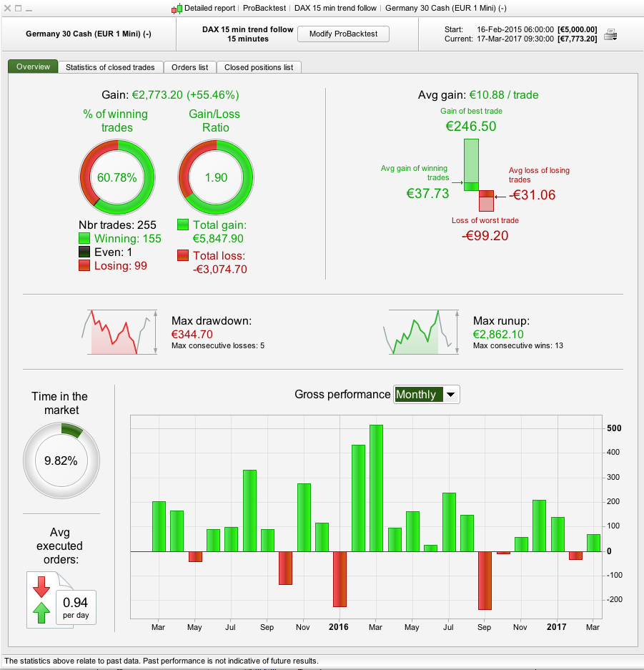Click the 2017 label on the chart axis
Image resolution: width=644 pixels, height=670 pixels.
[x=557, y=627]
